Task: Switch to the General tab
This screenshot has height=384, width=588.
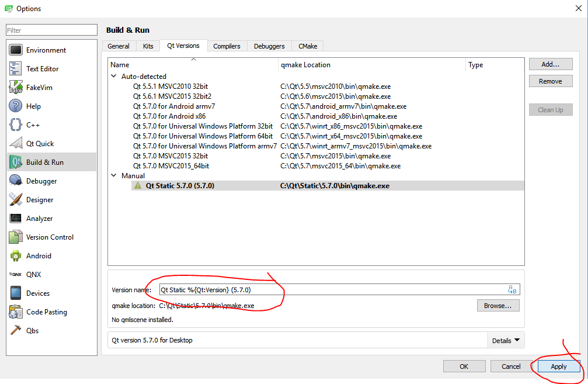Action: pos(118,46)
